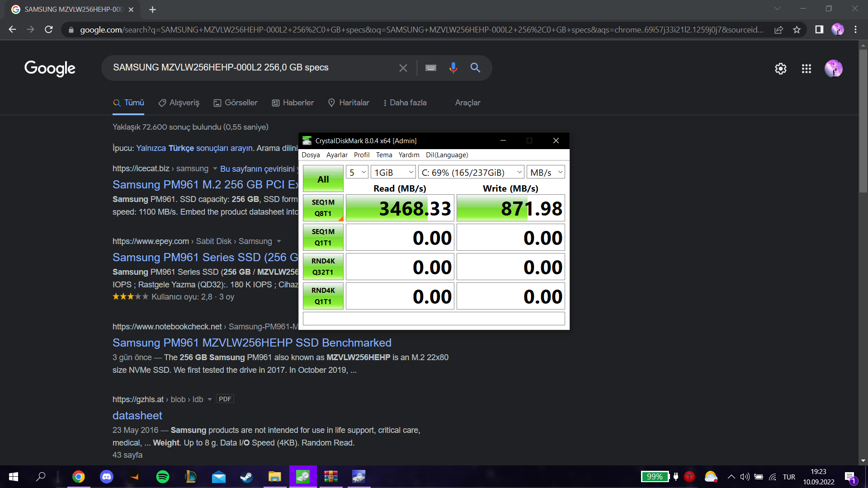The width and height of the screenshot is (868, 488).
Task: Open Google apps grid icon
Action: click(806, 69)
